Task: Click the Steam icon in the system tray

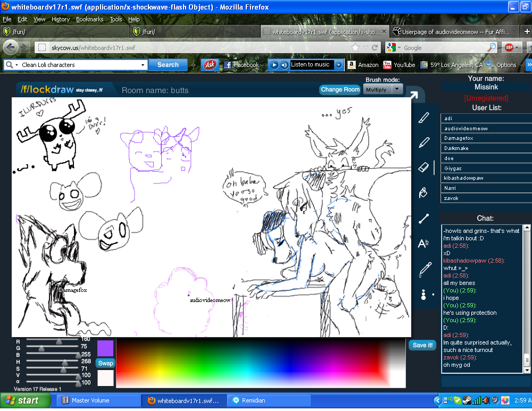Action: (467, 400)
